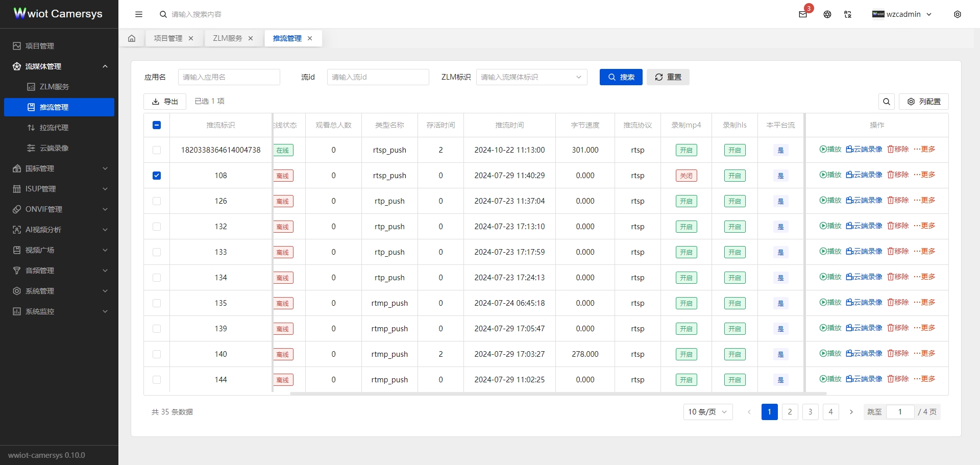
Task: Jump to page 3 in pagination
Action: point(810,412)
